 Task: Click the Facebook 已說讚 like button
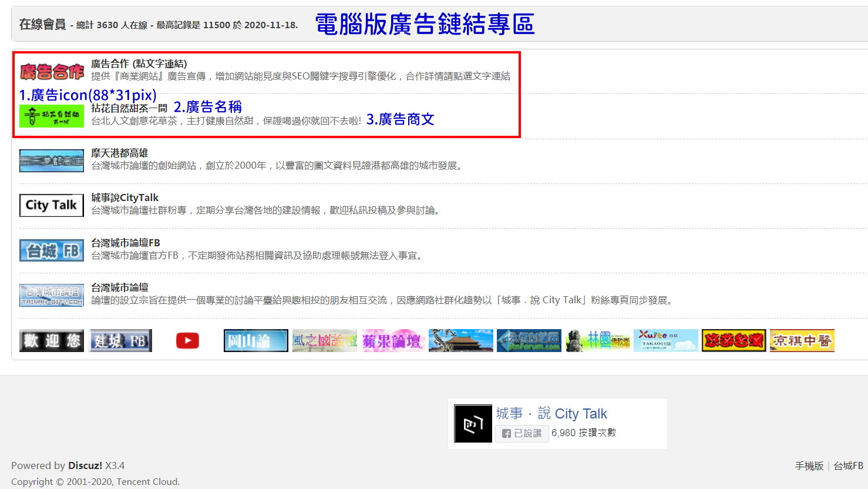[x=522, y=433]
